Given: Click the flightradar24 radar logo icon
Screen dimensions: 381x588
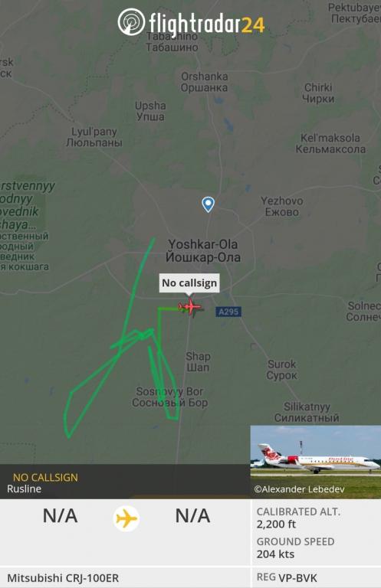Looking at the screenshot, I should pyautogui.click(x=131, y=22).
